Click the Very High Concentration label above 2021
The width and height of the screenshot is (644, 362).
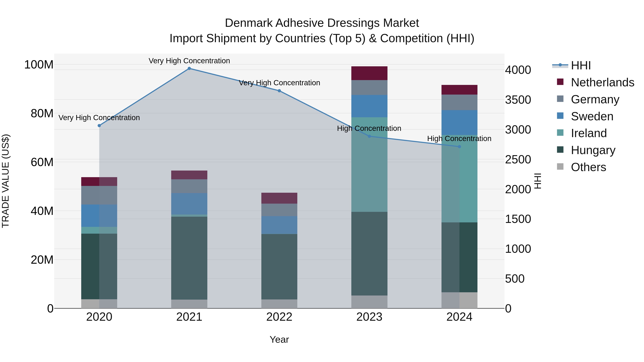(189, 61)
